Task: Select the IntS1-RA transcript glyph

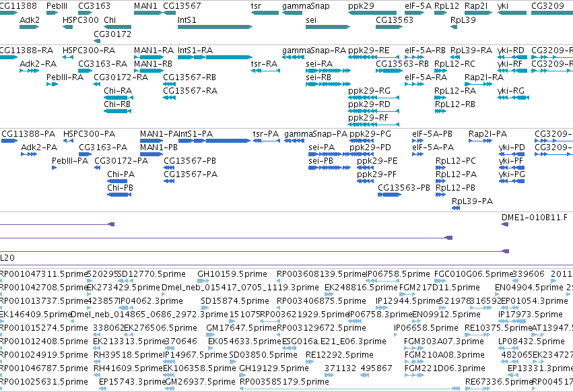Action: [215, 57]
